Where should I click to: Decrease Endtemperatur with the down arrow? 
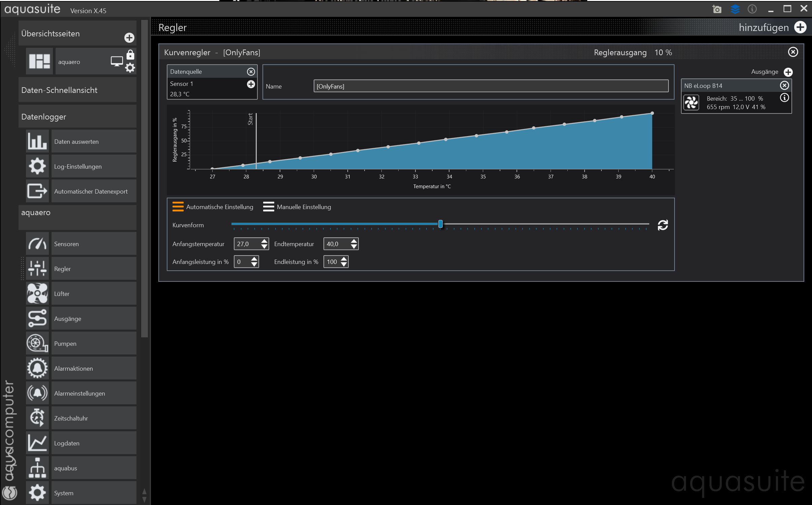click(354, 247)
